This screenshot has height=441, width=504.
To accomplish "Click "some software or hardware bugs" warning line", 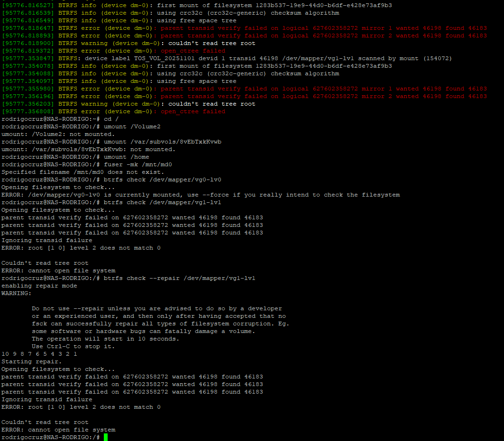I will click(143, 331).
